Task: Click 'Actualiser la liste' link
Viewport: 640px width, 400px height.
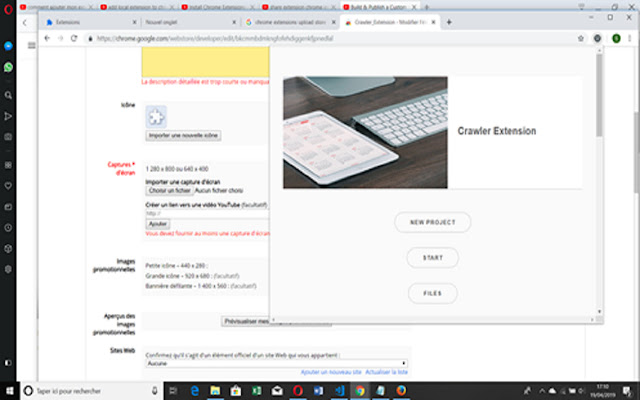Action: (x=386, y=372)
